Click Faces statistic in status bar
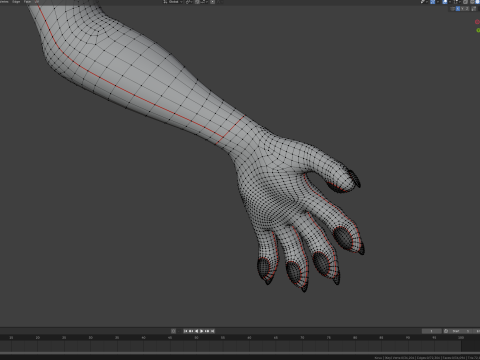The height and width of the screenshot is (360, 480). pos(454,358)
